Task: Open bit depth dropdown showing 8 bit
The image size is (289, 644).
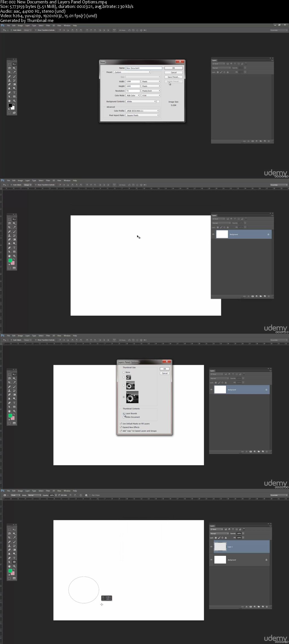Action: pos(151,95)
